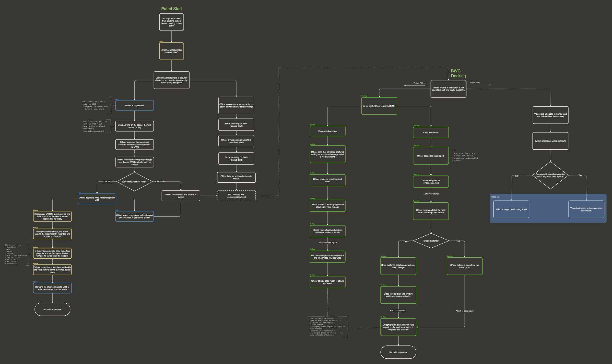
Task: Click the 'Case dashboard' node
Action: [431, 132]
